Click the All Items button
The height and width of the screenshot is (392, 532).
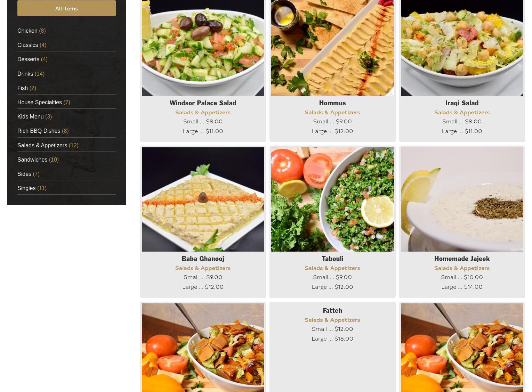[66, 8]
